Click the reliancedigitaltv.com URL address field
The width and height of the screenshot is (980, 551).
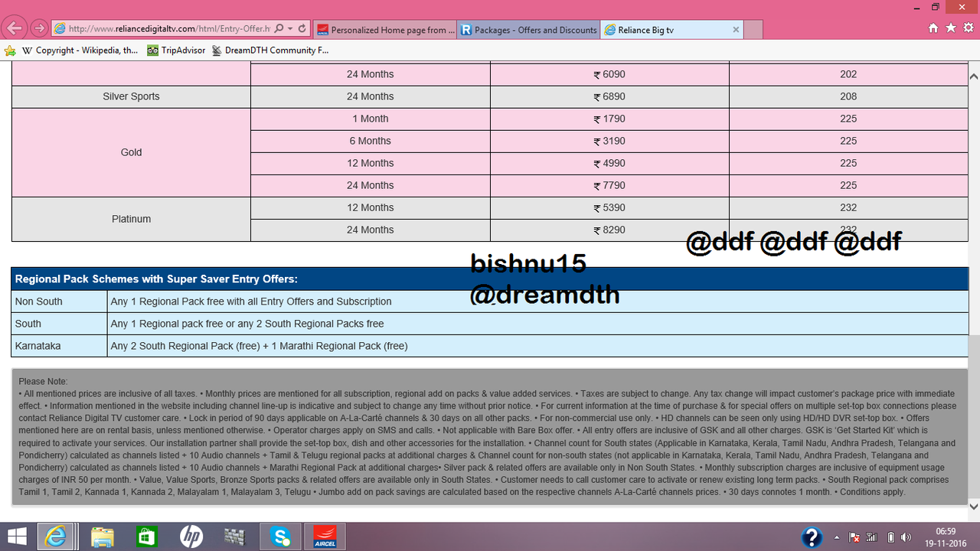click(168, 29)
